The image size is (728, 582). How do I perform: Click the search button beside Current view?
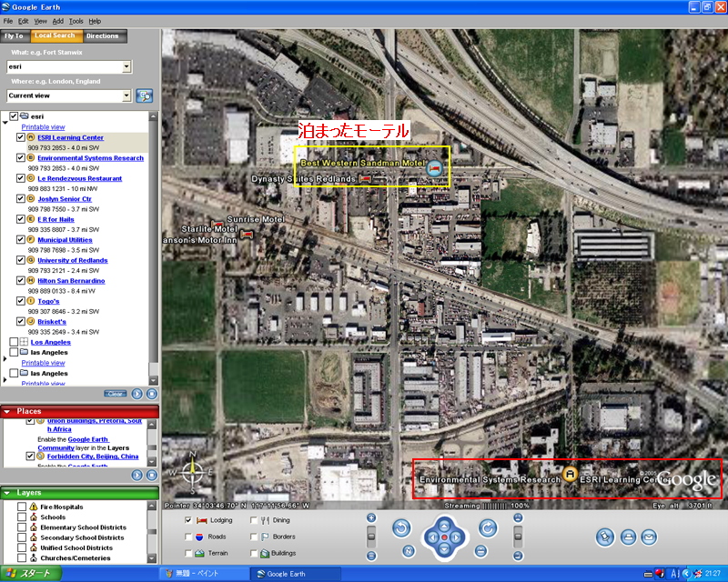tap(145, 96)
